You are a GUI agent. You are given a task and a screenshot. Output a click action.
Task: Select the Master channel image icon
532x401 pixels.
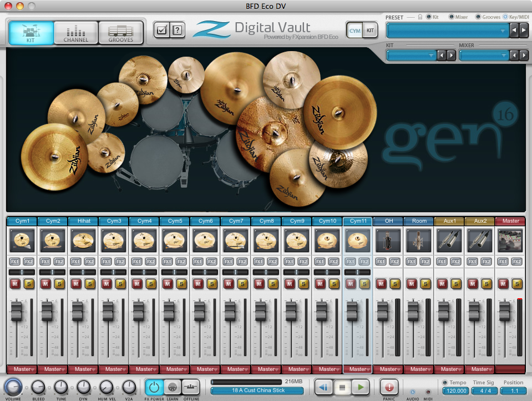click(x=510, y=240)
